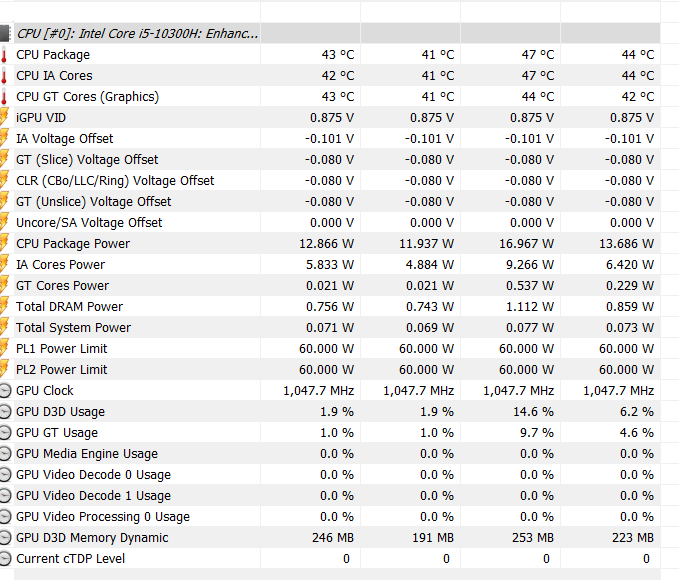The image size is (679, 580).
Task: Select GPU GT Usage label
Action: tap(57, 433)
